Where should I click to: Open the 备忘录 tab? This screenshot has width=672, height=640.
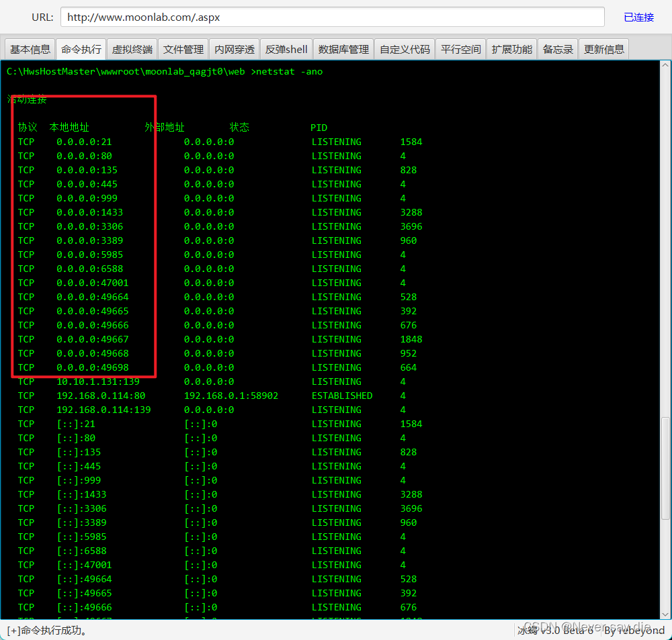pos(558,49)
